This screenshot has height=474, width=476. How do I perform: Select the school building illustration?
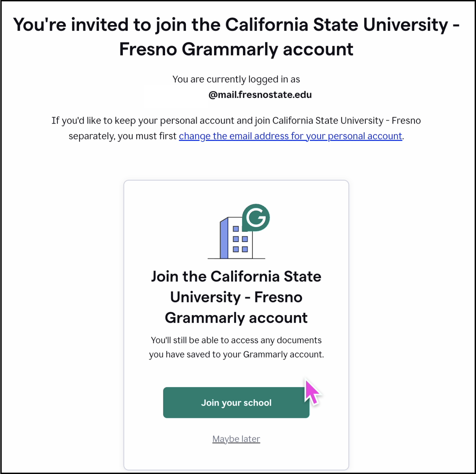[x=233, y=240]
